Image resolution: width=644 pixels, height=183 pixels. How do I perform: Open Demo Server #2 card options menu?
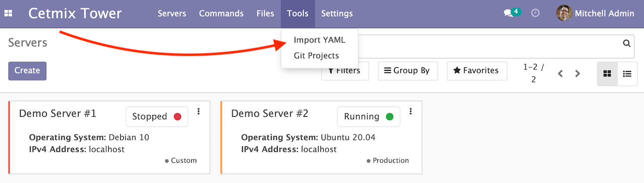click(x=411, y=111)
